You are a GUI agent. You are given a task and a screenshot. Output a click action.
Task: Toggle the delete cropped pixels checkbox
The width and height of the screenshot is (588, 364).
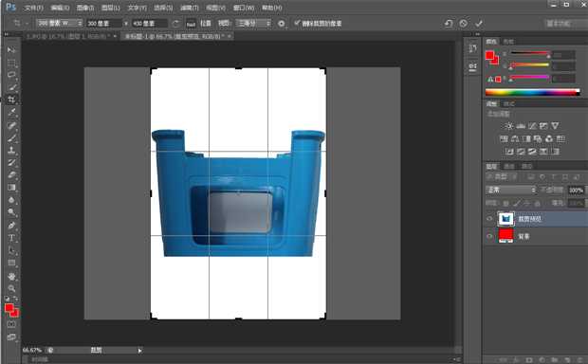(x=297, y=24)
